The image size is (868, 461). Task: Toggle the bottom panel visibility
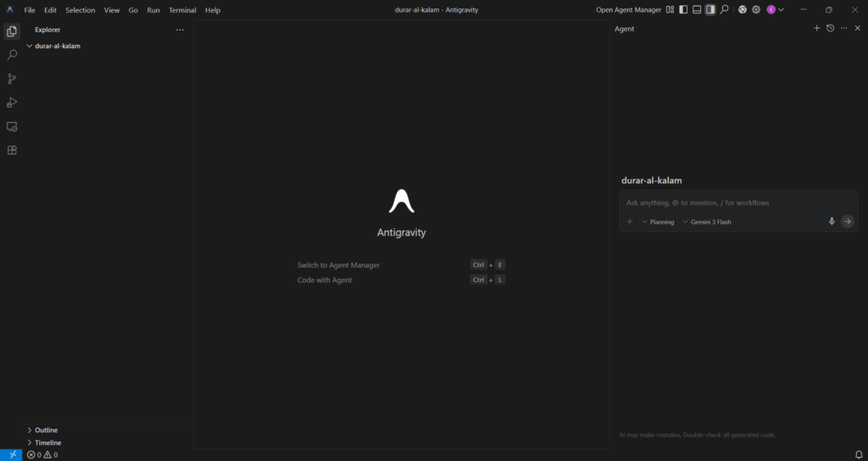[x=697, y=10]
